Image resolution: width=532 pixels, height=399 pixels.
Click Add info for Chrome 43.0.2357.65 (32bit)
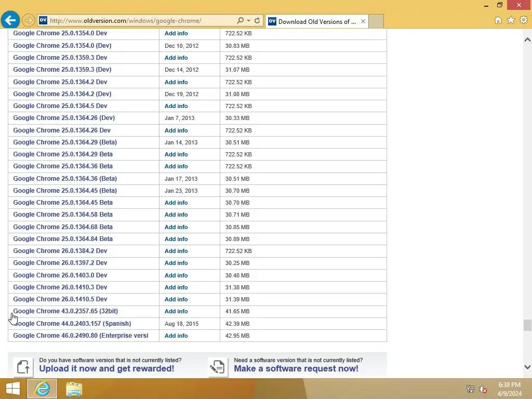(x=176, y=311)
